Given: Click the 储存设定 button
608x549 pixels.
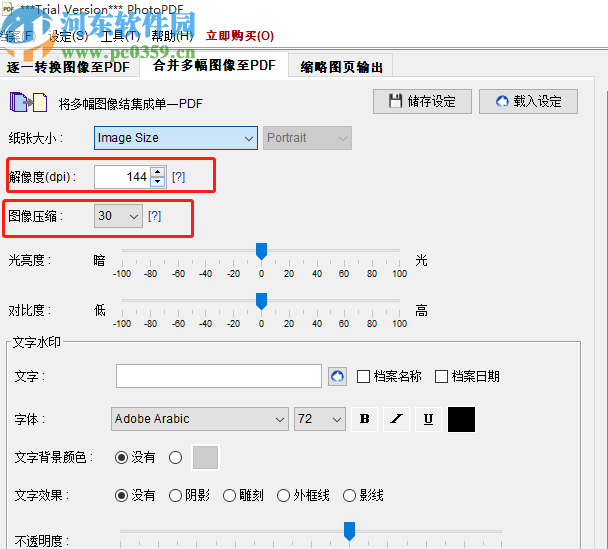Looking at the screenshot, I should tap(422, 102).
